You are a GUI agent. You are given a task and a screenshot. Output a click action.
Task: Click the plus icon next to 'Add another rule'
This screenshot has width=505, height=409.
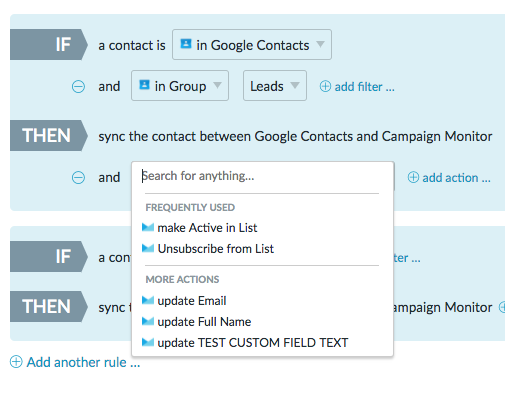click(16, 362)
